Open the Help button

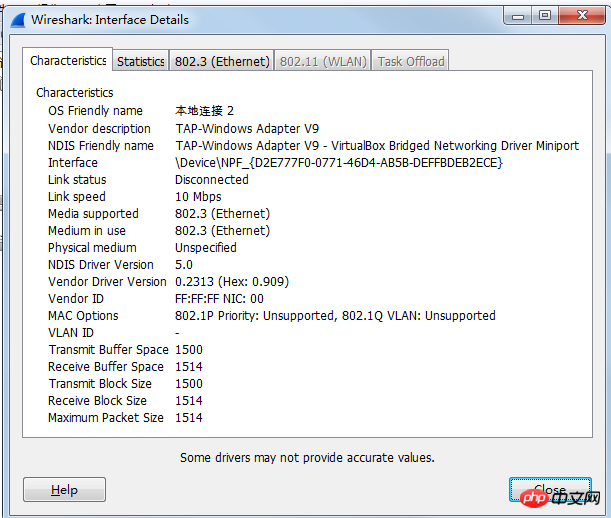point(64,490)
